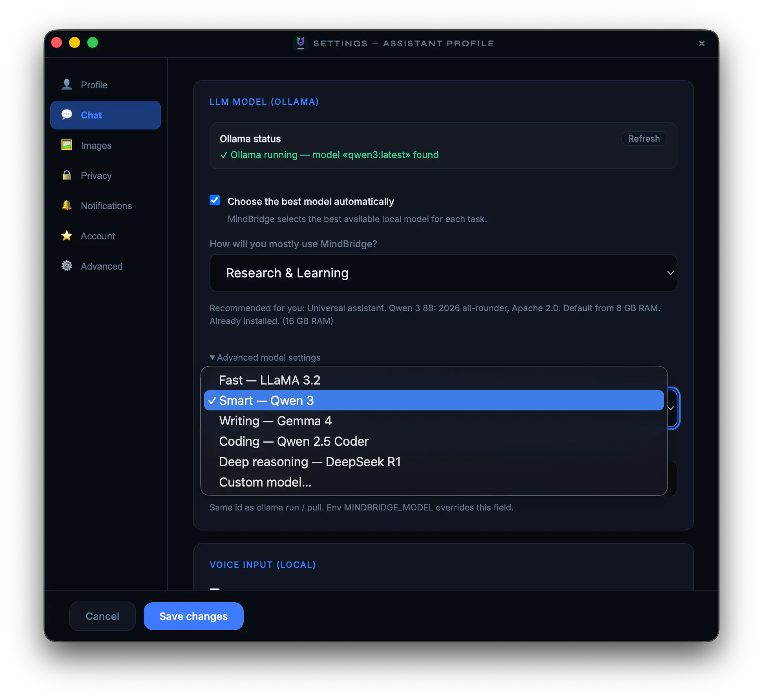763x700 pixels.
Task: Click the green maximize window button
Action: tap(93, 42)
